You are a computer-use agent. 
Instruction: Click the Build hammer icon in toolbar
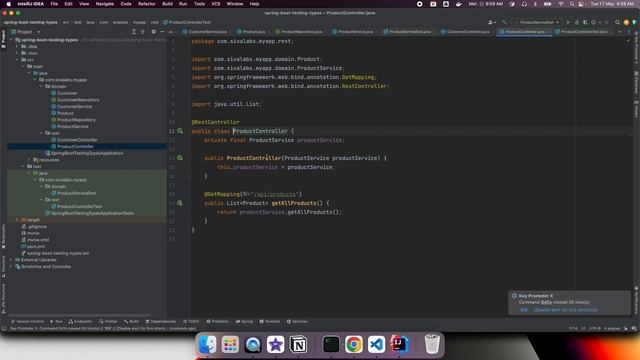(504, 22)
